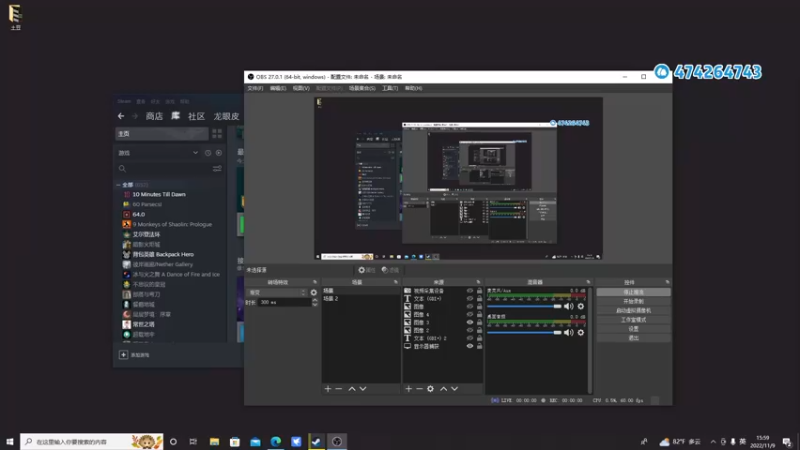
Task: Open the Steam library filter options icon
Action: 217,168
